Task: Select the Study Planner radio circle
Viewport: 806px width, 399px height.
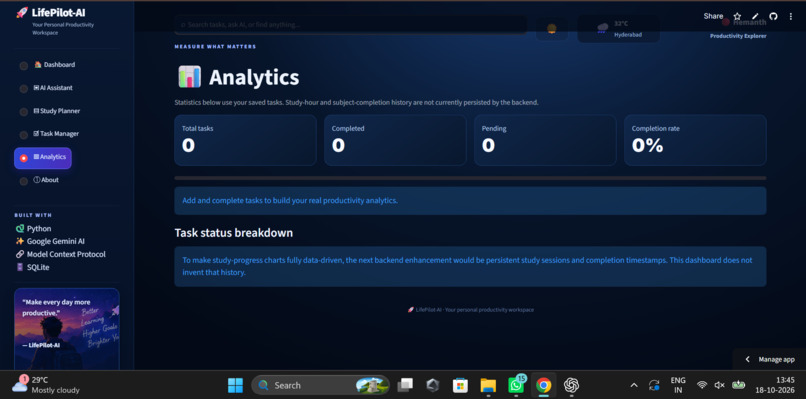Action: pos(24,112)
